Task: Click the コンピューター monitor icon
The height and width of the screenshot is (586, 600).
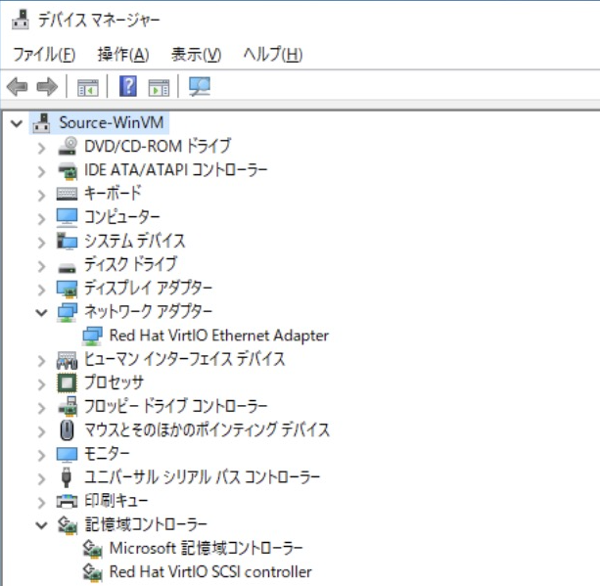Action: tap(67, 217)
